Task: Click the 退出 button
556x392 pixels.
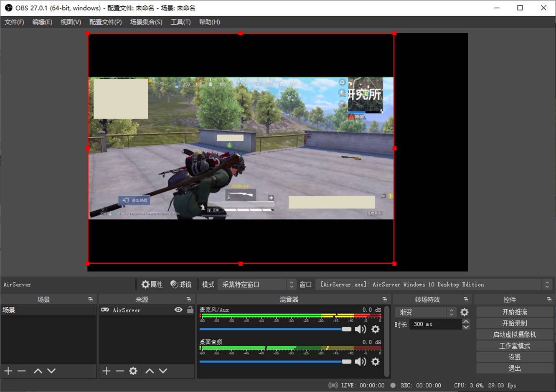Action: point(515,369)
